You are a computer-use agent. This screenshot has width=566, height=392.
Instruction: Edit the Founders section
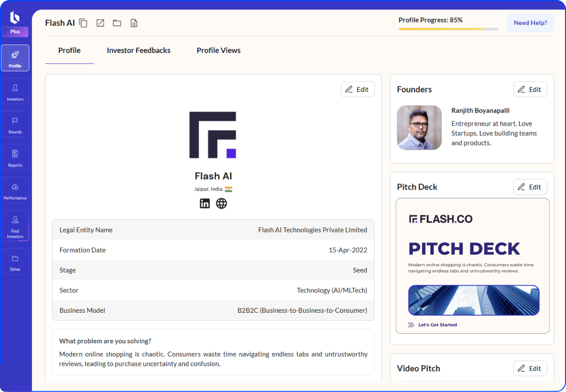pos(530,90)
